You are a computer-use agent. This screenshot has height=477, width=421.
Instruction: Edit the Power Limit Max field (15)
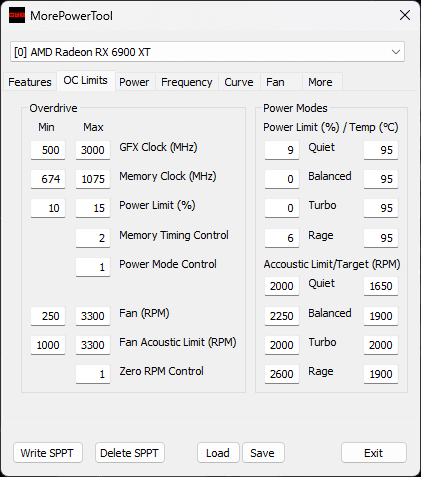click(93, 208)
